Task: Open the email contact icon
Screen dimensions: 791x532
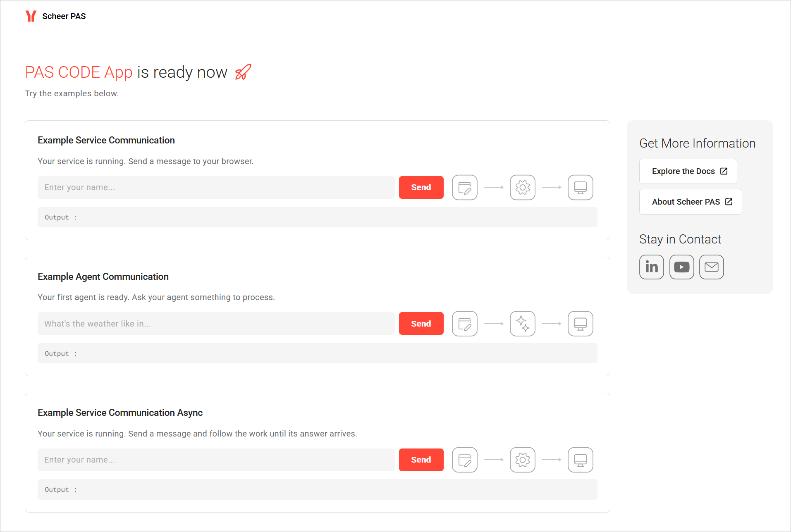Action: tap(711, 267)
